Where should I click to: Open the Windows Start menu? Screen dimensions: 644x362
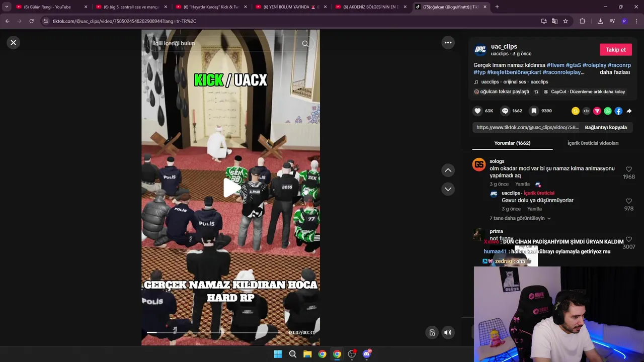[278, 354]
